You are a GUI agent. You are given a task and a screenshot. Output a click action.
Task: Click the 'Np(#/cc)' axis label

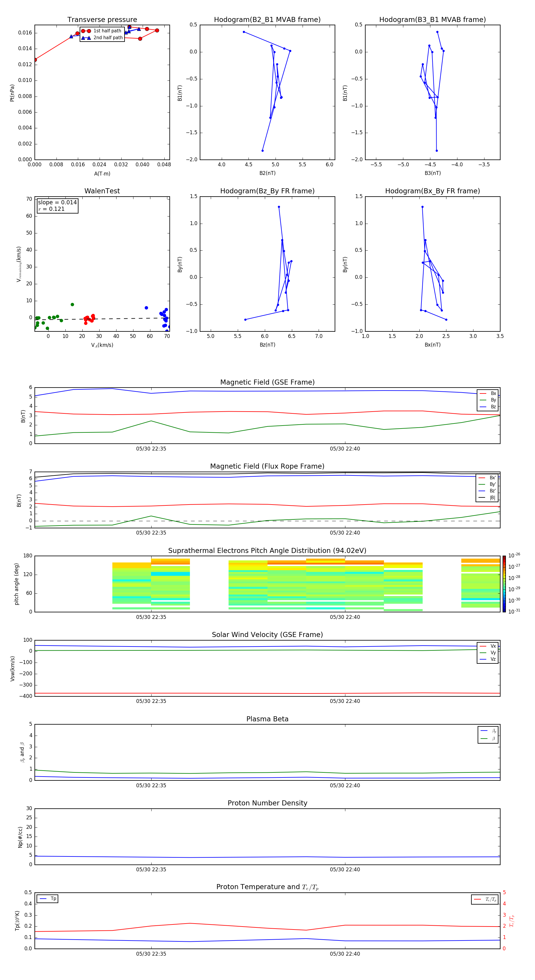click(20, 837)
